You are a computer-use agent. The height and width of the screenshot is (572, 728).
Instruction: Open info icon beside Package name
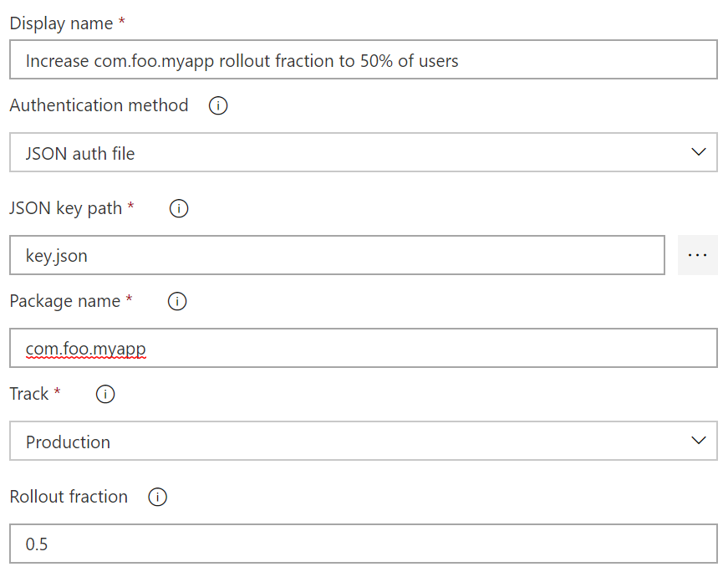click(177, 302)
